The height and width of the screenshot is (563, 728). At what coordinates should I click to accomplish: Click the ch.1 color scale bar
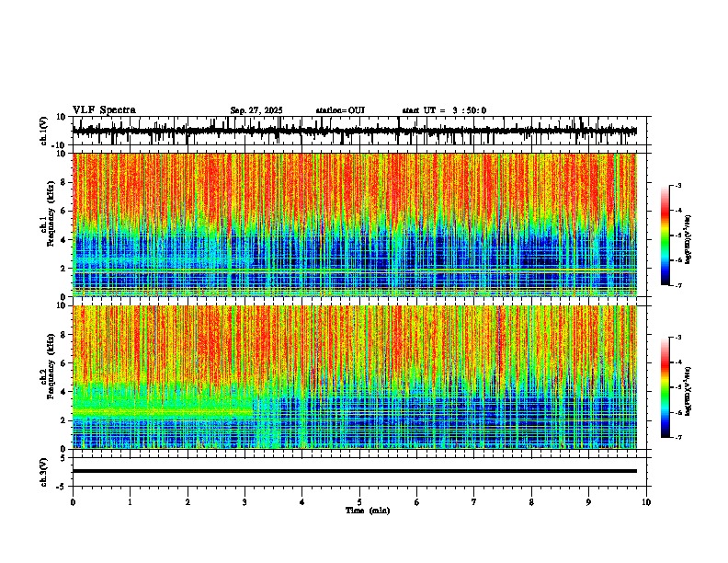tap(665, 236)
